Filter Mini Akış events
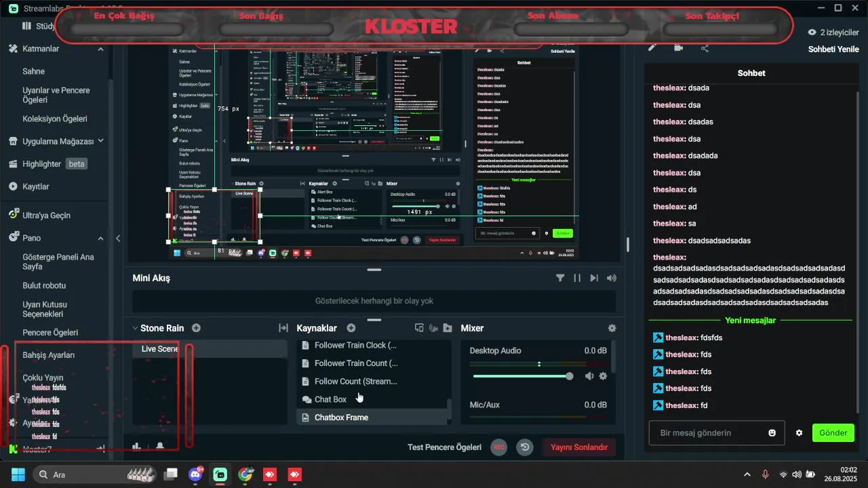This screenshot has height=488, width=868. tap(560, 278)
